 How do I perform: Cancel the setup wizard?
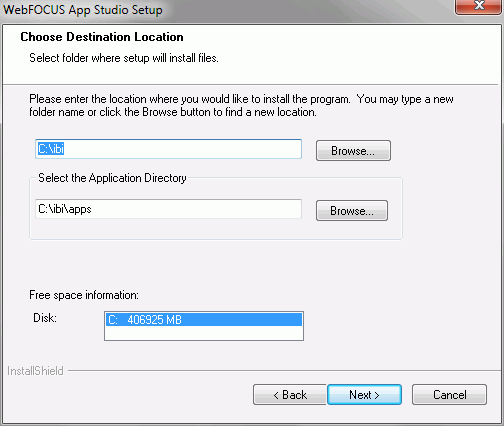click(449, 395)
